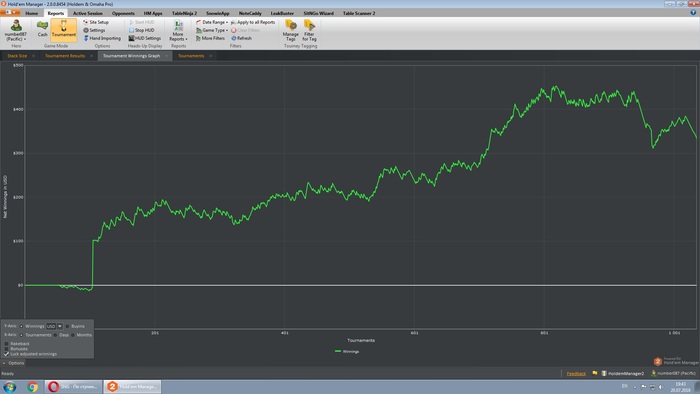Image resolution: width=700 pixels, height=394 pixels.
Task: Switch to the Tournaments report tab
Action: point(191,56)
